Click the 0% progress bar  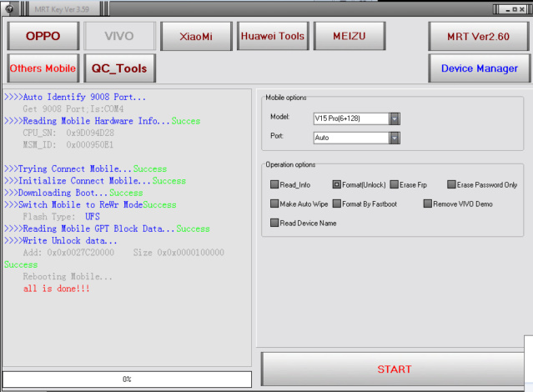click(127, 379)
